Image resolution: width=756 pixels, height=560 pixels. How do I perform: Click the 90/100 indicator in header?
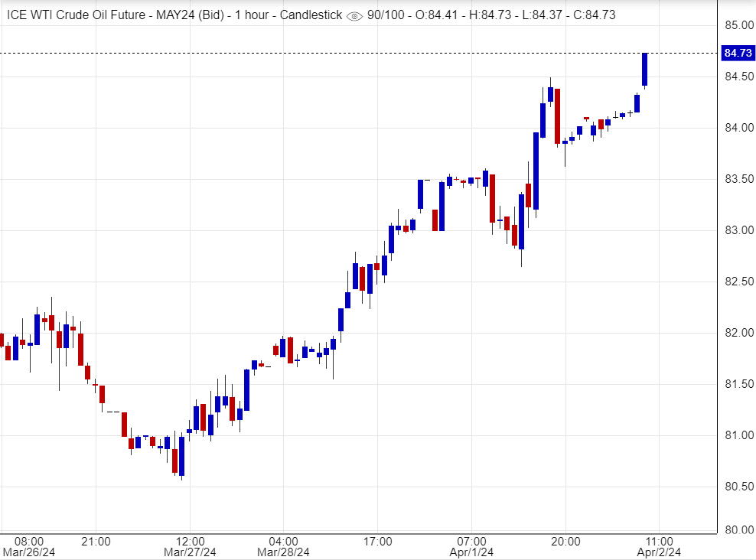pos(386,15)
